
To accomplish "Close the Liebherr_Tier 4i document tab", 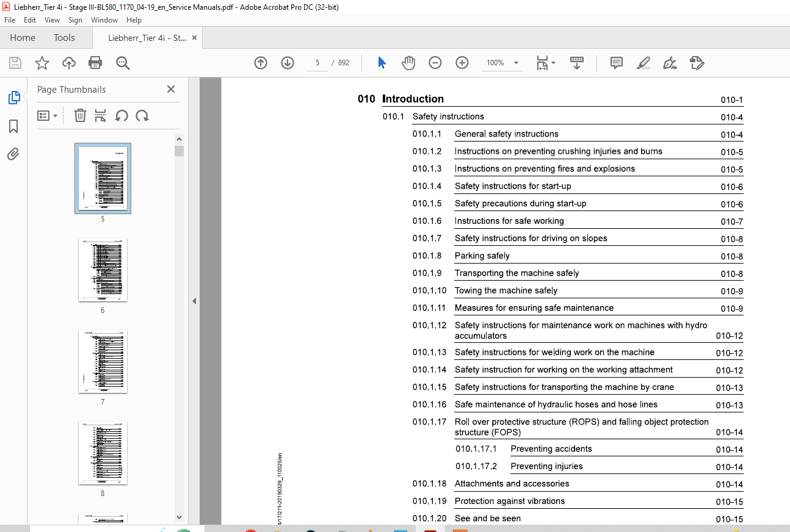I will pos(195,38).
